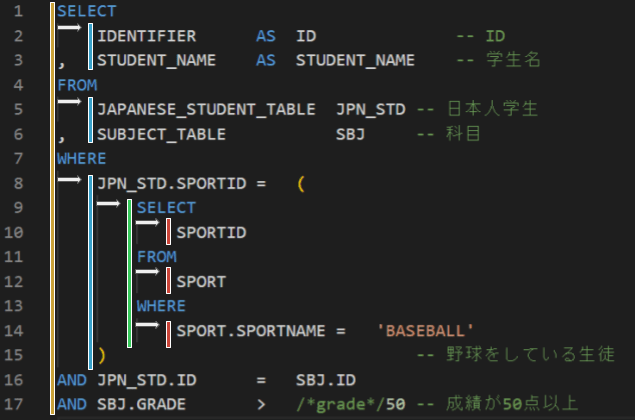The width and height of the screenshot is (635, 420).
Task: Click SPORTID on line 10
Action: [211, 232]
